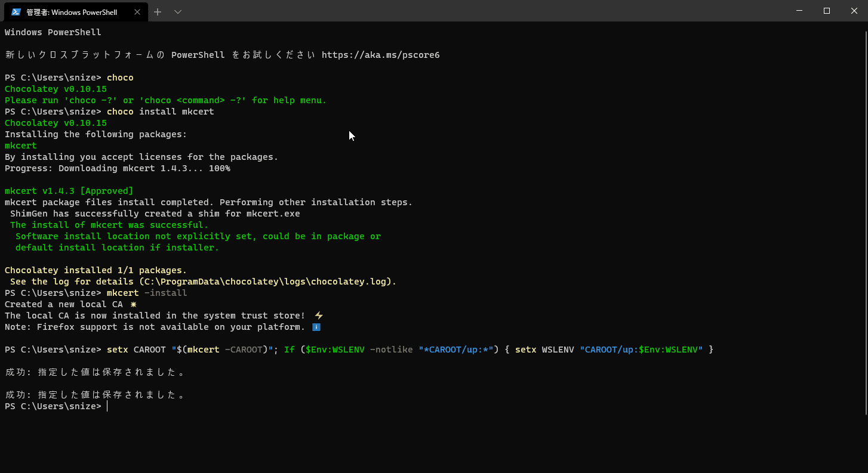Click the sparkle emoji after 'local CA'
868x473 pixels.
[133, 304]
